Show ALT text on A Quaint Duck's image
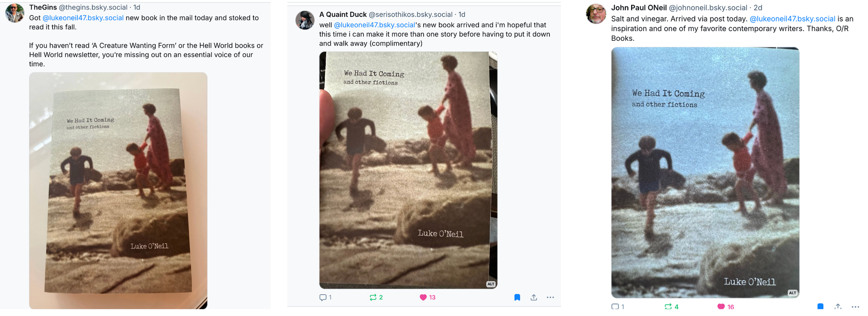 pyautogui.click(x=490, y=284)
